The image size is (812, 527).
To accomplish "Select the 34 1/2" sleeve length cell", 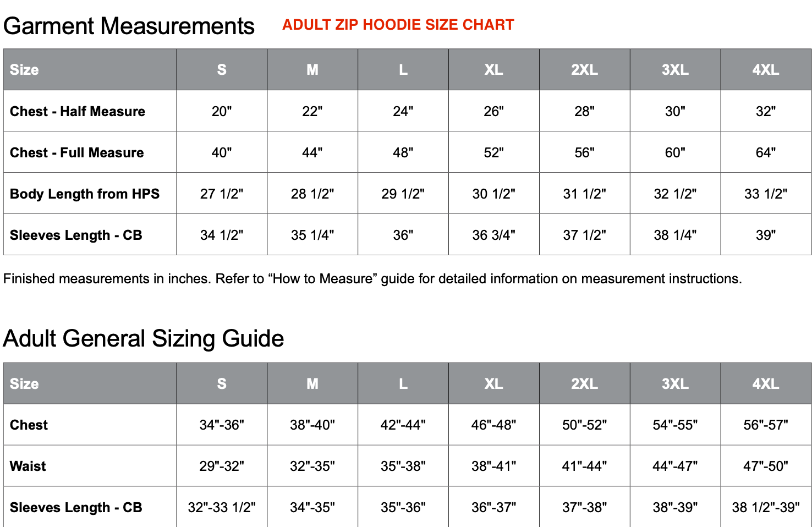I will (222, 235).
